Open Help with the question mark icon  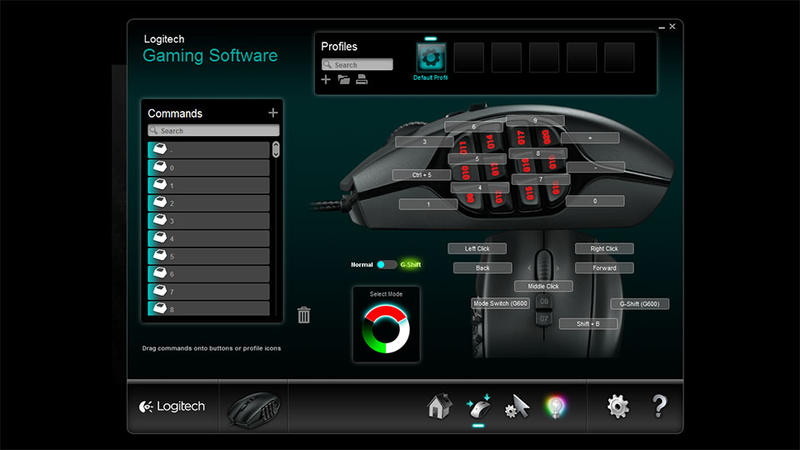click(x=659, y=407)
